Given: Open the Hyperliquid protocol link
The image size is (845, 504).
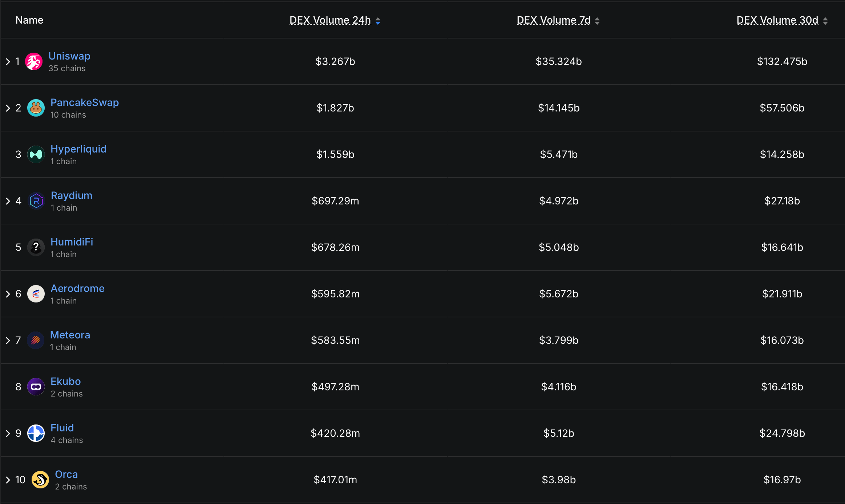Looking at the screenshot, I should pyautogui.click(x=78, y=149).
